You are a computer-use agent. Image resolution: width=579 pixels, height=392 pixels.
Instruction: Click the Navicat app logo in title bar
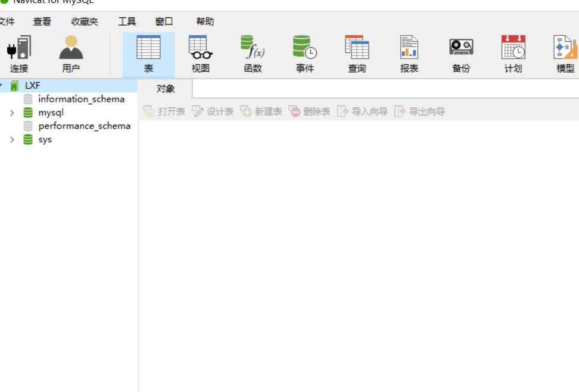(4, 1)
